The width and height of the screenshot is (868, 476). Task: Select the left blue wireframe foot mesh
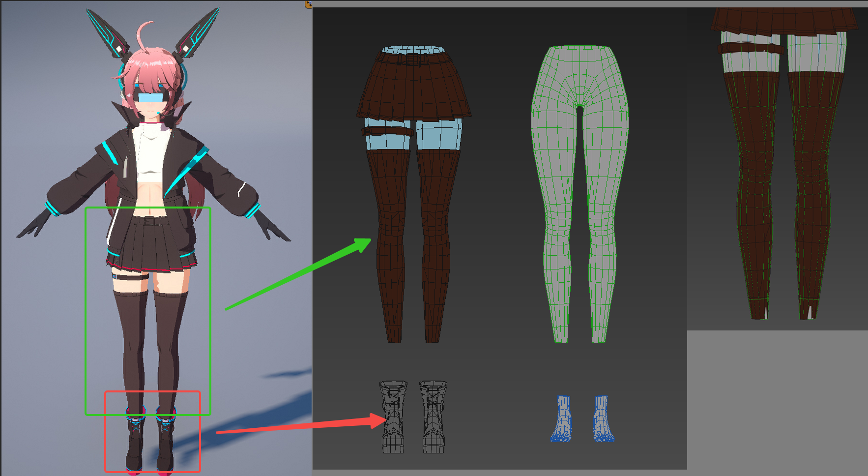562,418
